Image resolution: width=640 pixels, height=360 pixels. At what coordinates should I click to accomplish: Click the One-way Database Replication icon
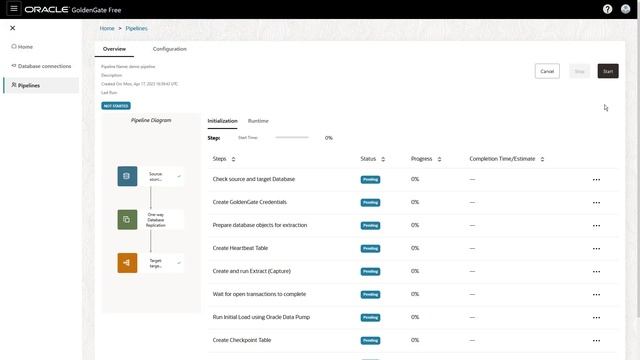point(127,220)
